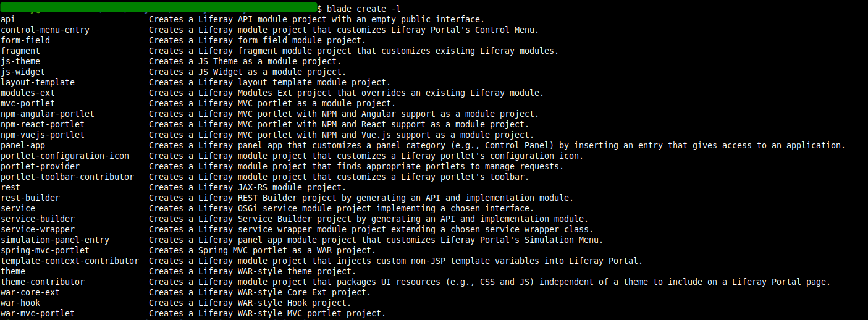Image resolution: width=868 pixels, height=320 pixels.
Task: Select the 'simulation-panel-entry' template name
Action: click(55, 240)
